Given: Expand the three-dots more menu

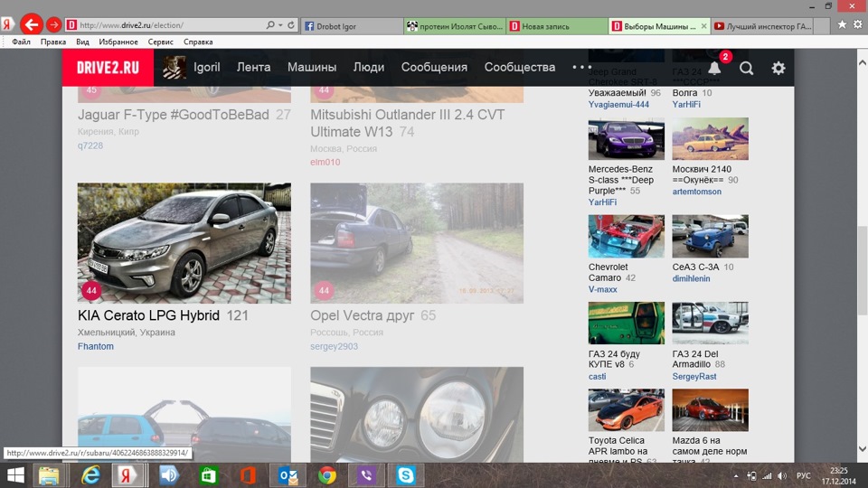Looking at the screenshot, I should (581, 67).
